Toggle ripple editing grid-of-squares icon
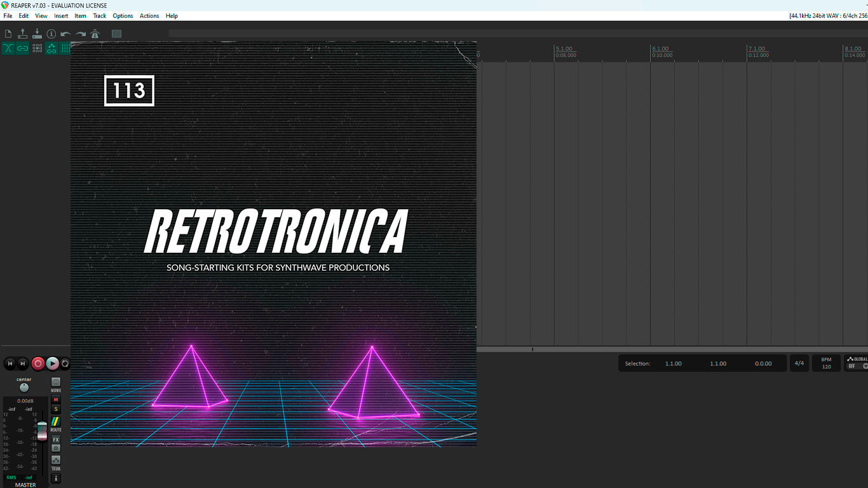868x488 pixels. tap(37, 48)
